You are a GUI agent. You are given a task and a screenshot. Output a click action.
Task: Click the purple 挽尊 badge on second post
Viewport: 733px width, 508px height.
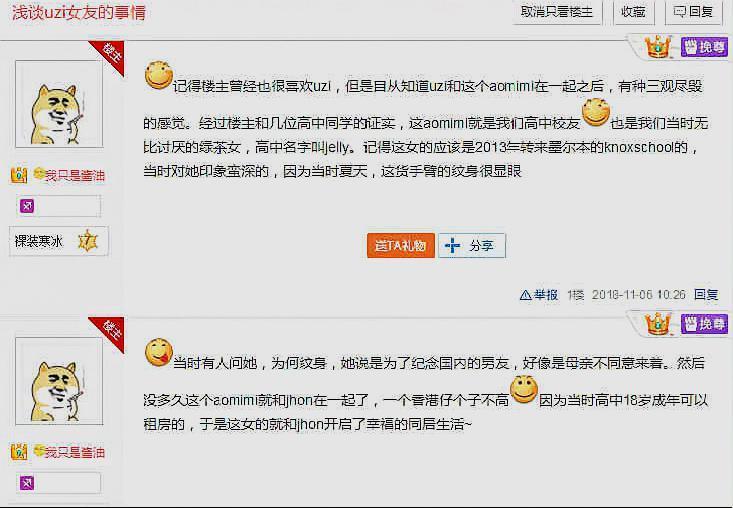pos(704,323)
